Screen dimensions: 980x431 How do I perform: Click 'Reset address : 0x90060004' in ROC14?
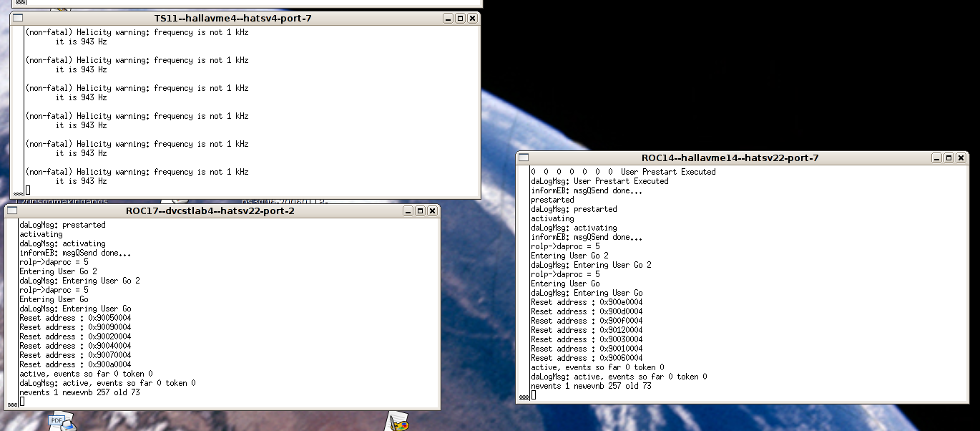click(587, 358)
